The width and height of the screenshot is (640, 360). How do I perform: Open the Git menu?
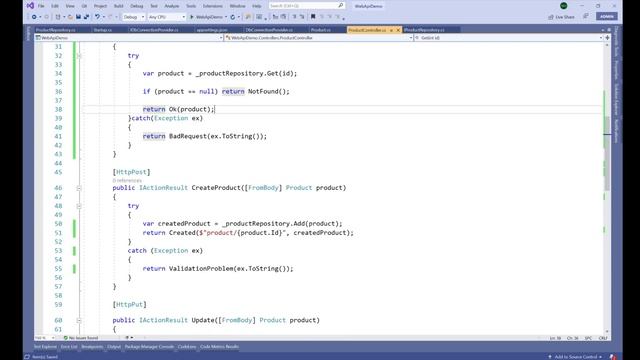[x=84, y=6]
